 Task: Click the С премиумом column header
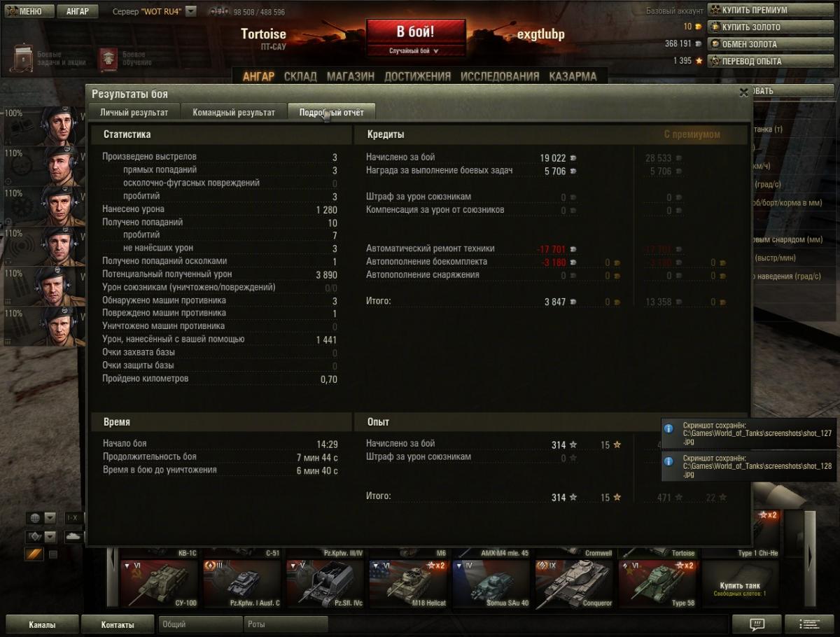tap(692, 134)
